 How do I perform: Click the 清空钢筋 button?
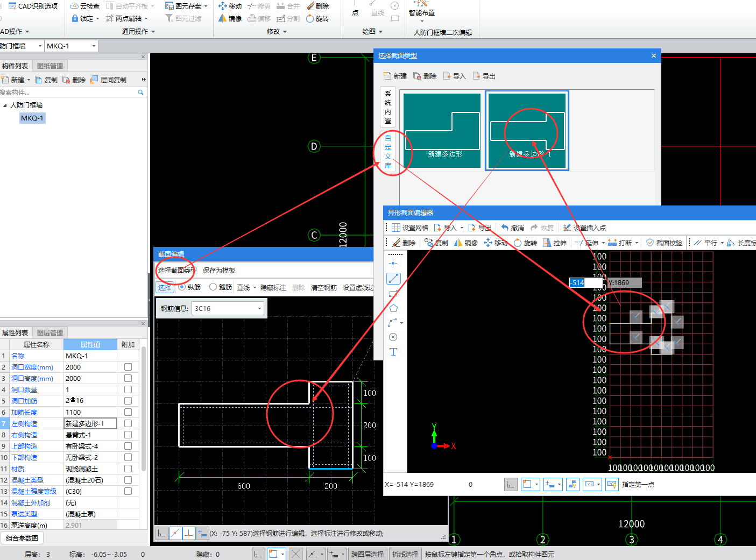click(x=324, y=287)
